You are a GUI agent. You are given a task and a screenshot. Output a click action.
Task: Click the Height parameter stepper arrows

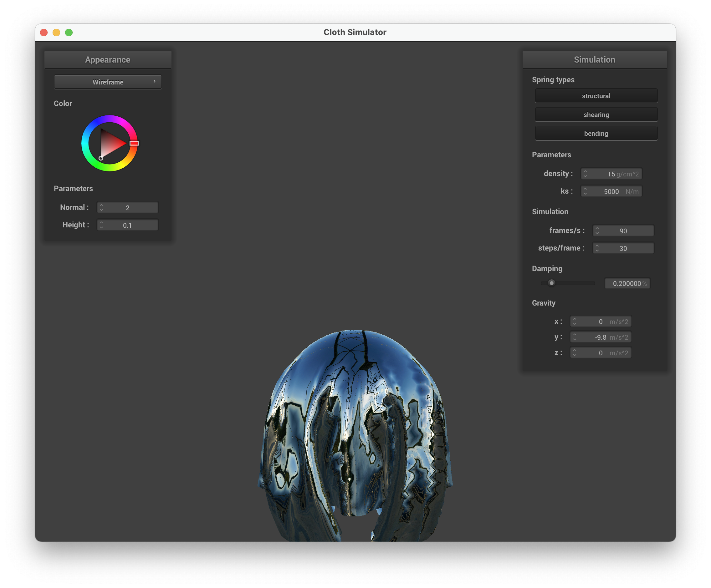(101, 225)
